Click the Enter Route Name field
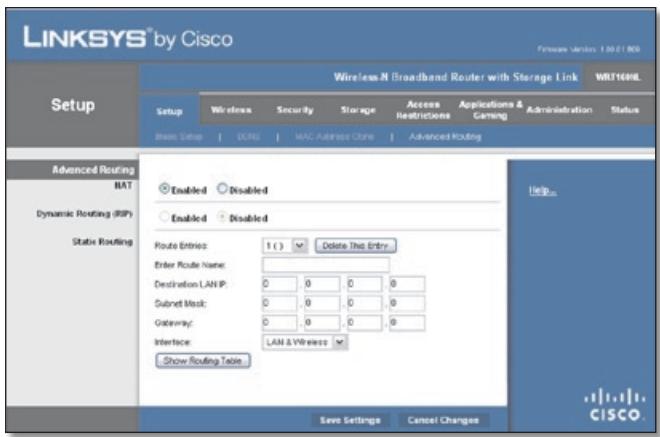Screen dimensions: 660x437 326,265
